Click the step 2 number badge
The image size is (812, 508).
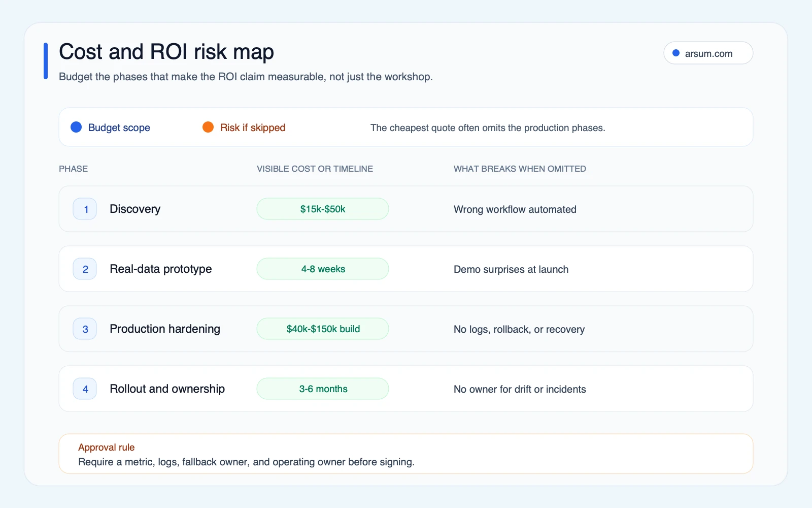[x=85, y=269]
